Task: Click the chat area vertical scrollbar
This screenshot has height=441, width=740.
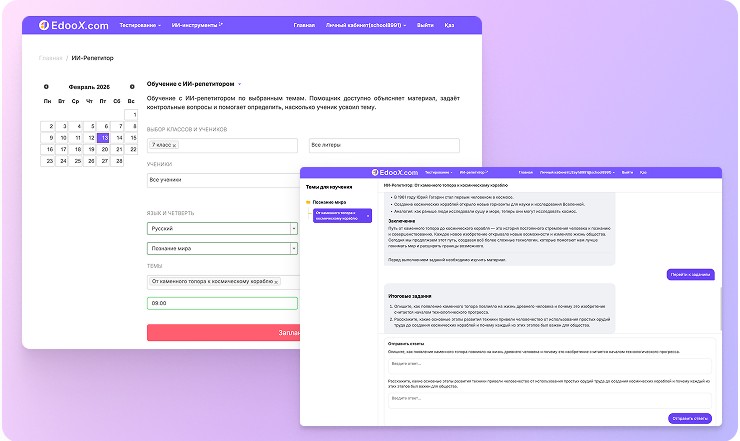Action: pos(720,309)
